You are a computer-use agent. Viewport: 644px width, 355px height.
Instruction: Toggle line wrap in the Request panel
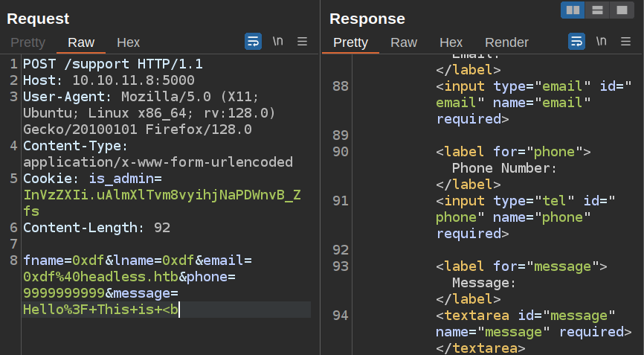point(253,42)
